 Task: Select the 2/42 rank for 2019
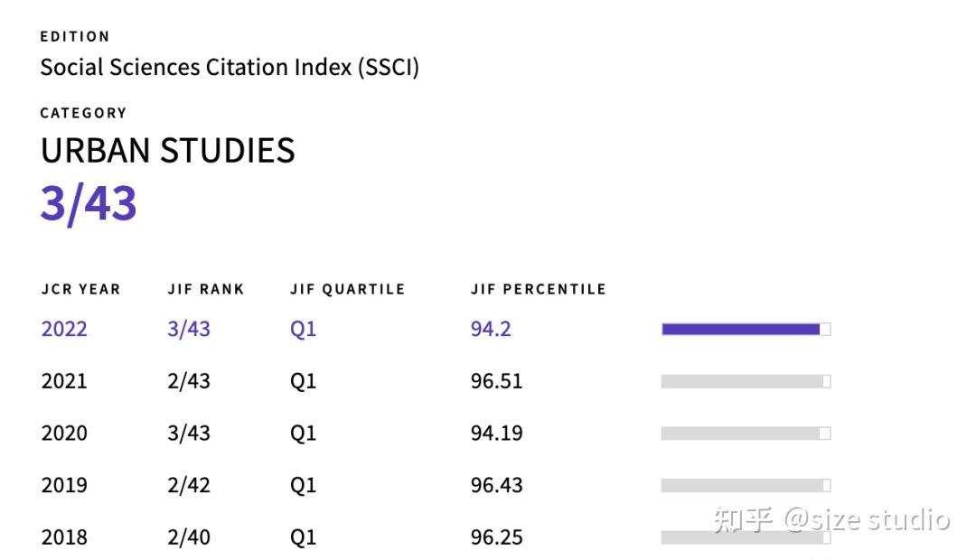[189, 485]
